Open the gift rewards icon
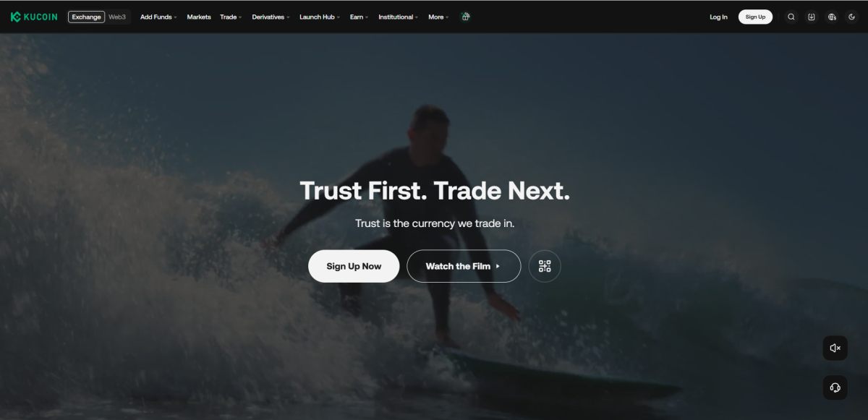This screenshot has width=868, height=420. 466,17
